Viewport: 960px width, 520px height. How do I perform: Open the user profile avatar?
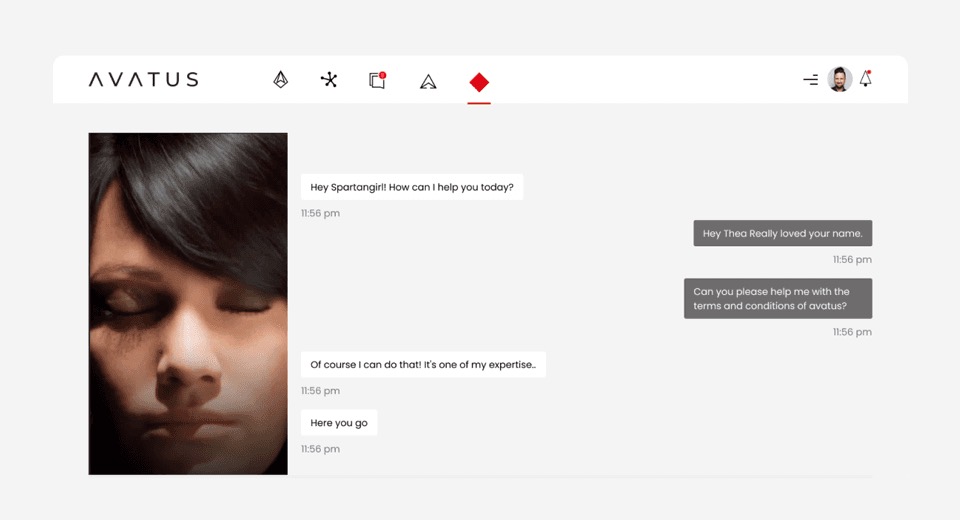coord(839,79)
